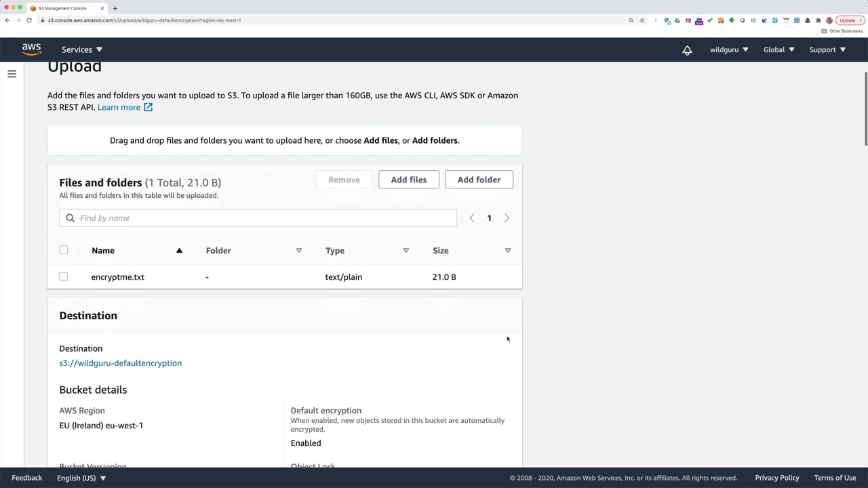Image resolution: width=868 pixels, height=488 pixels.
Task: Click the zoom magnifier in address bar
Action: [631, 20]
